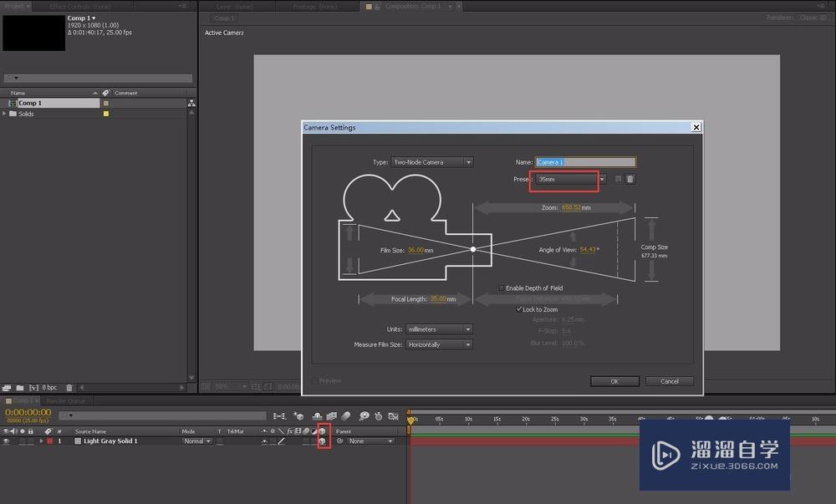The height and width of the screenshot is (504, 836).
Task: Switch to Project panel tab
Action: (14, 7)
